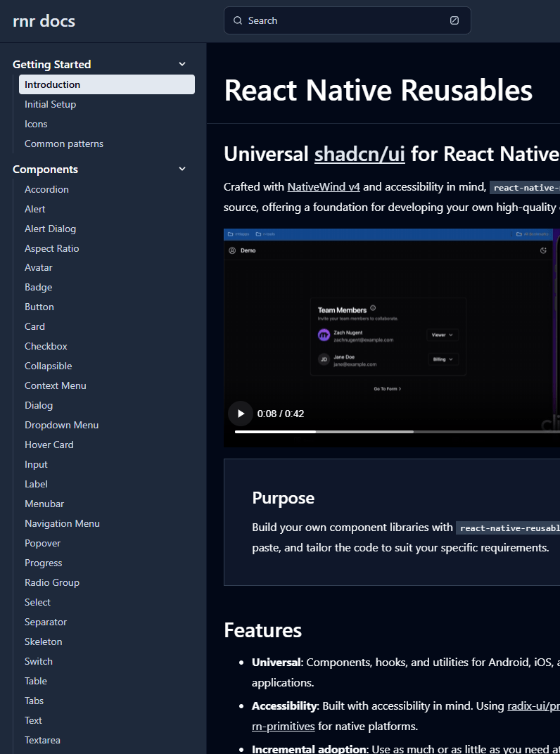560x754 pixels.
Task: Collapse the Getting Started section
Action: pos(182,64)
